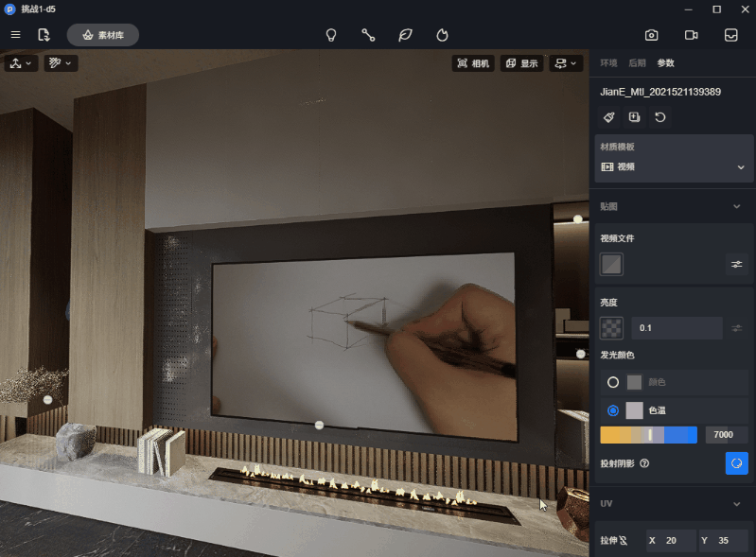This screenshot has height=557, width=756.
Task: Click the flame particle effects icon
Action: point(442,35)
